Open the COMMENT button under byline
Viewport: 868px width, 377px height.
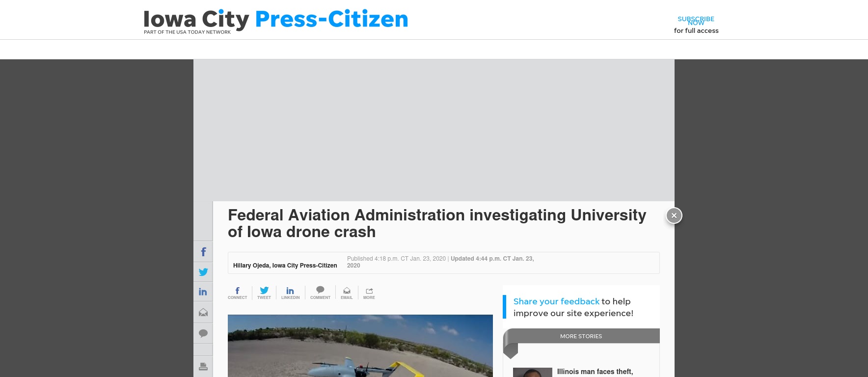click(x=320, y=293)
